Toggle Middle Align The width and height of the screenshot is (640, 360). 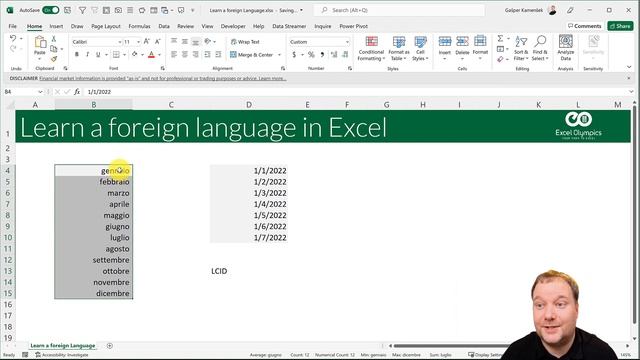(185, 42)
